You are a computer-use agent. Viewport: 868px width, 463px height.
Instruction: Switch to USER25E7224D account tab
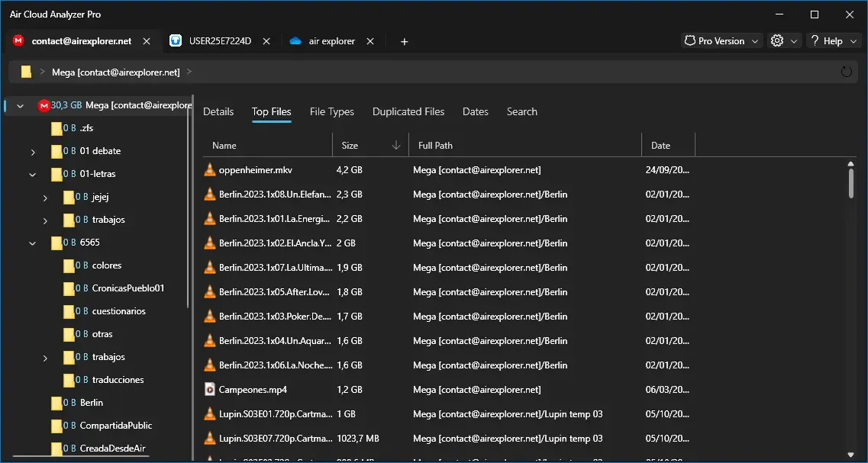coord(221,41)
